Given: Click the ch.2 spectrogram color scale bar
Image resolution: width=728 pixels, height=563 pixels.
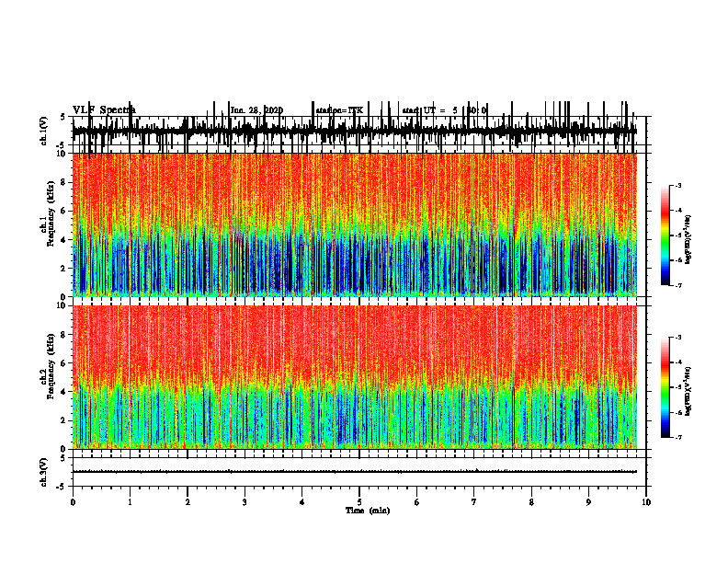Looking at the screenshot, I should click(x=665, y=387).
